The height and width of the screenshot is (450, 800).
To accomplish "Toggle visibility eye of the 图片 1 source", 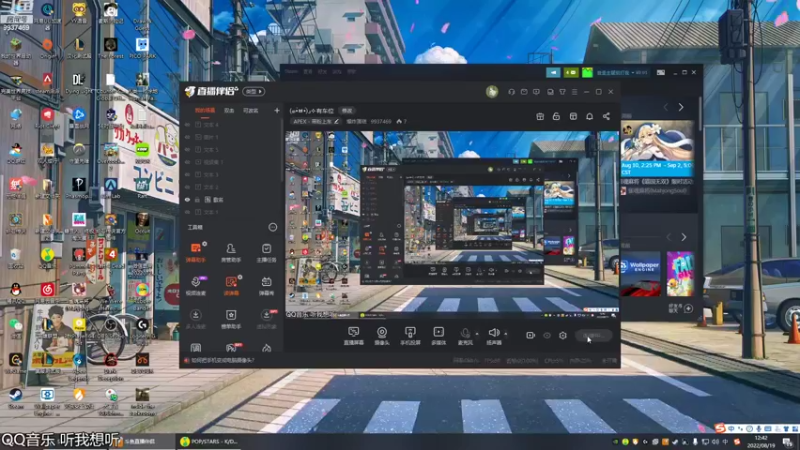I will (187, 137).
